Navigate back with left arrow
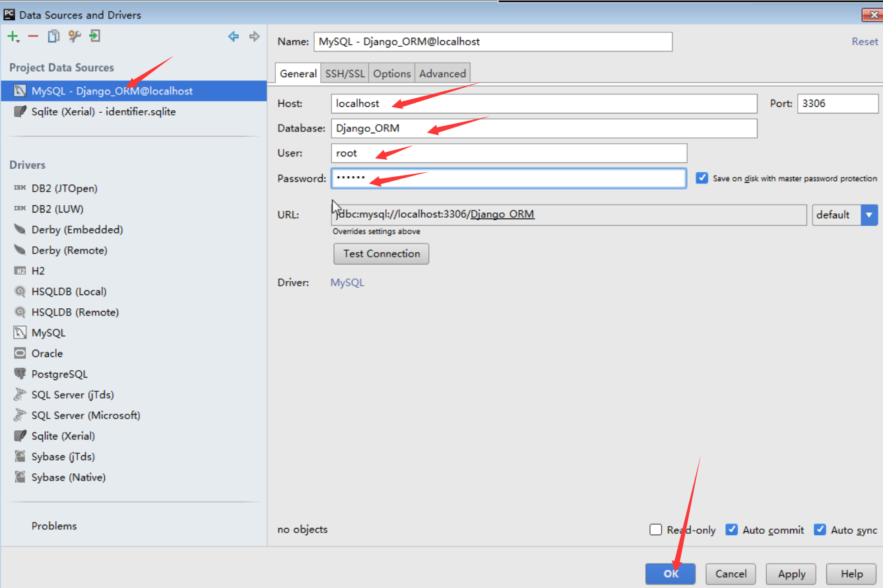The width and height of the screenshot is (883, 588). point(234,37)
